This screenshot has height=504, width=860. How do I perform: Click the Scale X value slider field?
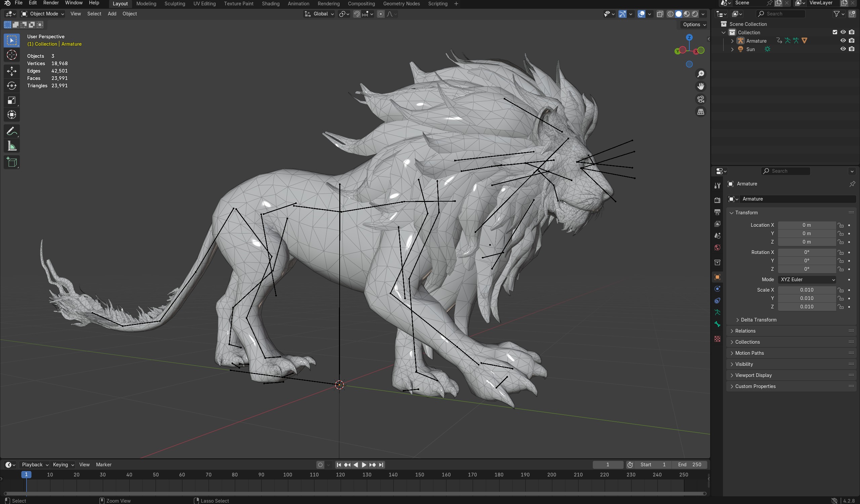807,290
